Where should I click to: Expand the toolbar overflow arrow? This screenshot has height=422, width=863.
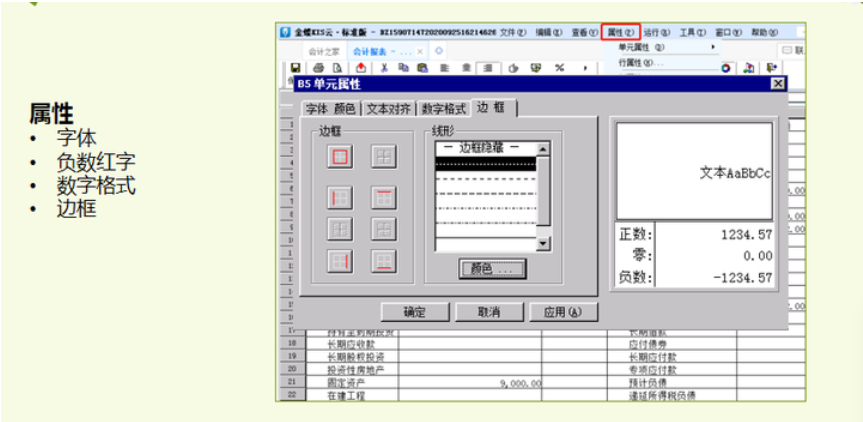(x=585, y=68)
